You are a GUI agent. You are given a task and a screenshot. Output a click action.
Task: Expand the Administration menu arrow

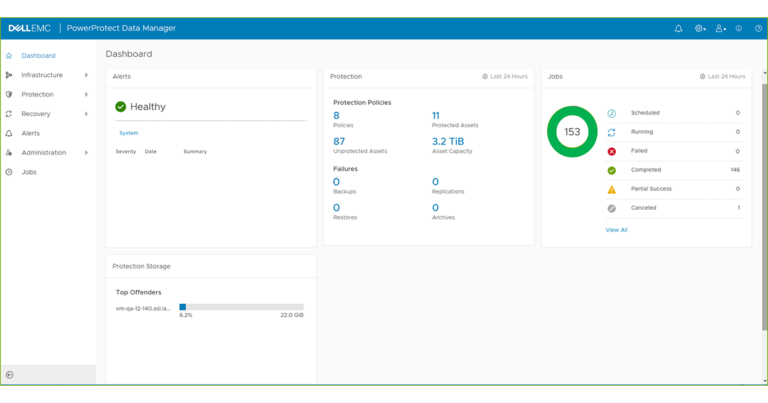click(x=86, y=153)
